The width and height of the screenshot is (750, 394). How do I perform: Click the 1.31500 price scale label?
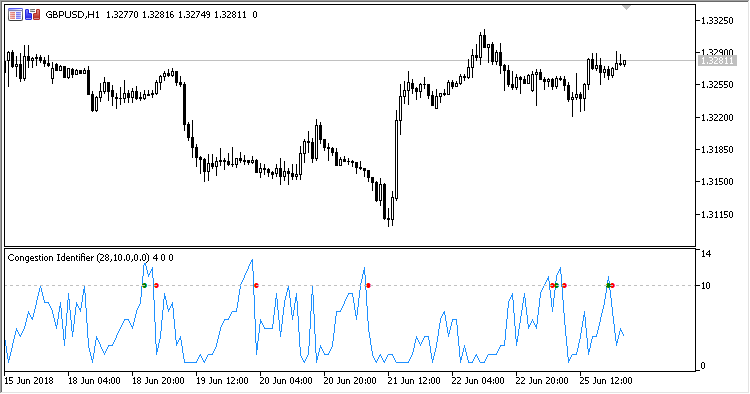tap(717, 182)
